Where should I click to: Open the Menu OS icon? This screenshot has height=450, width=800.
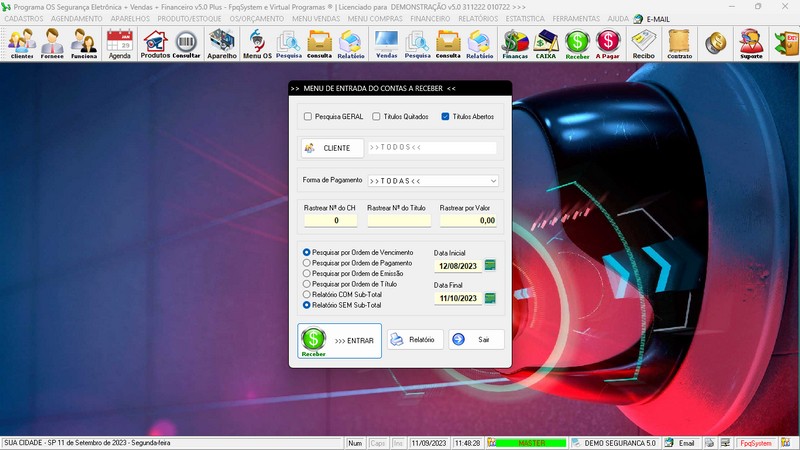click(257, 44)
